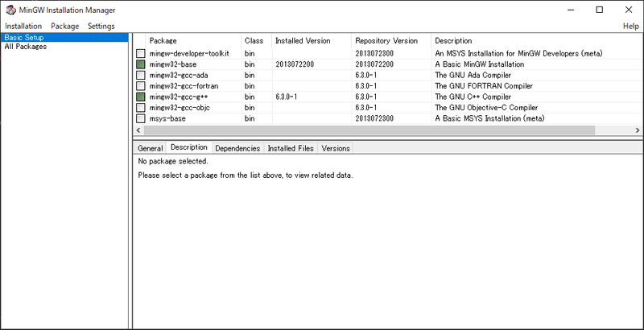This screenshot has width=644, height=330.
Task: Click installed version 6.3.0-1 for gcc-g++
Action: (x=287, y=97)
